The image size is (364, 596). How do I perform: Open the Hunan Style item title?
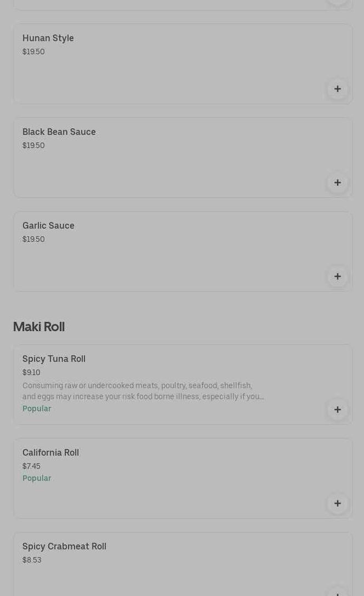point(48,38)
